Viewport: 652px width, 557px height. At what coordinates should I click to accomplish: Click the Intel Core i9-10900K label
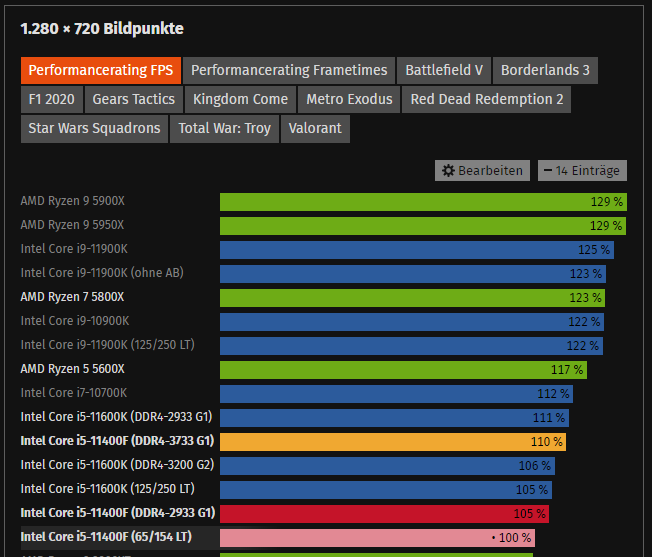point(75,321)
